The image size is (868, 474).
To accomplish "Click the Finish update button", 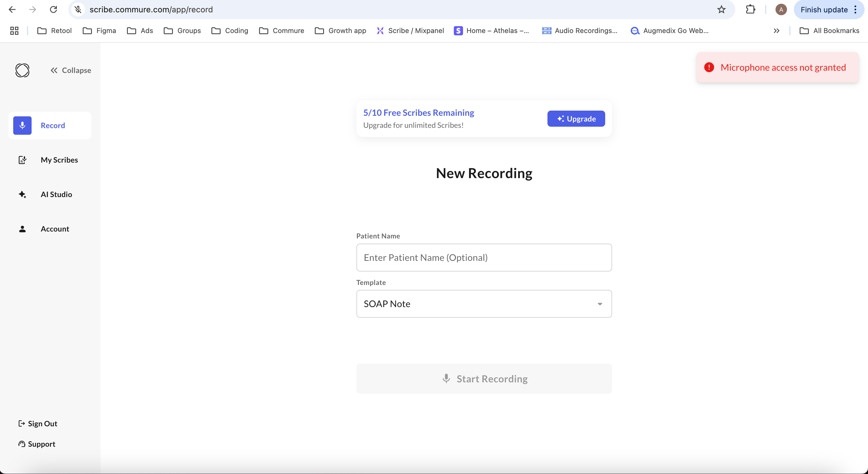I will [824, 9].
